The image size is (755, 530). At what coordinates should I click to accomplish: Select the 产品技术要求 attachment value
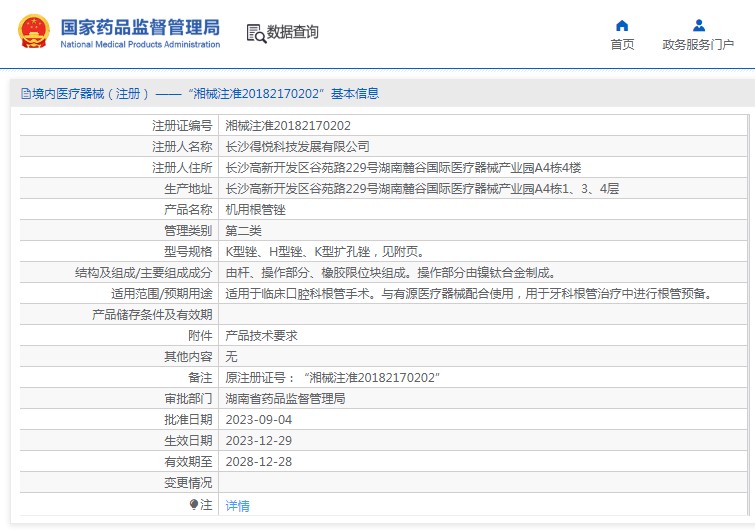261,336
